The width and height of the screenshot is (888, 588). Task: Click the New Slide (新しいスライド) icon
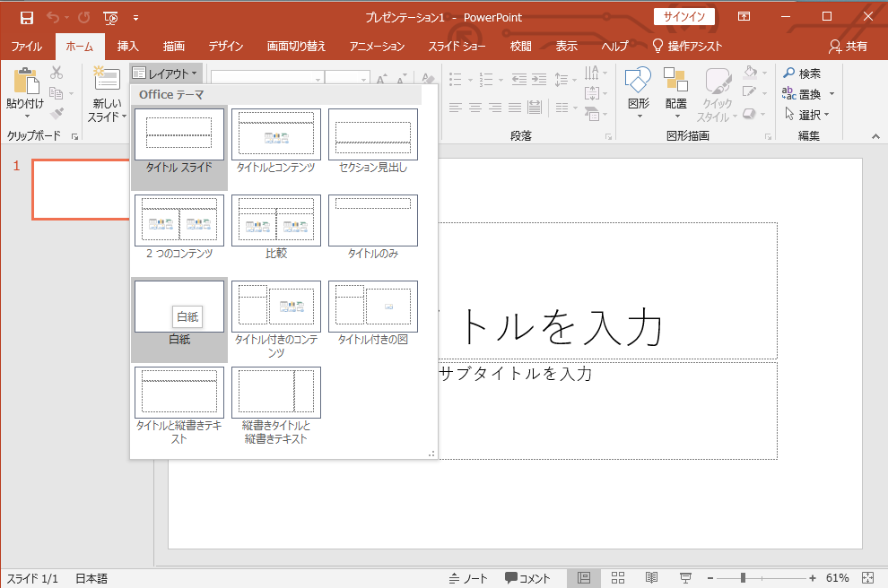[106, 81]
